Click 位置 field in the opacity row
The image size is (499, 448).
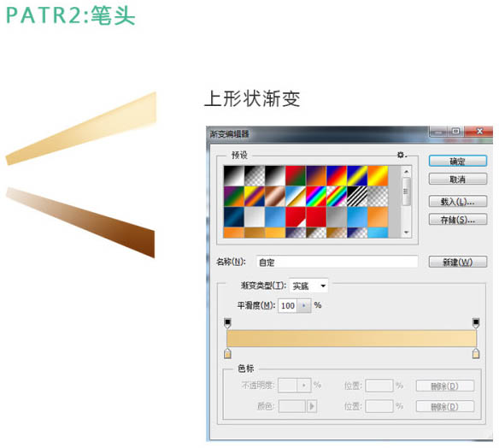[x=379, y=386]
